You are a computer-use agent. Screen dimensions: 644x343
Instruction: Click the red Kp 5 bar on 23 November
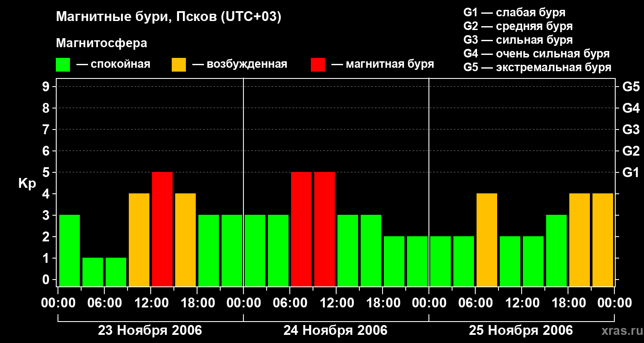pyautogui.click(x=162, y=229)
